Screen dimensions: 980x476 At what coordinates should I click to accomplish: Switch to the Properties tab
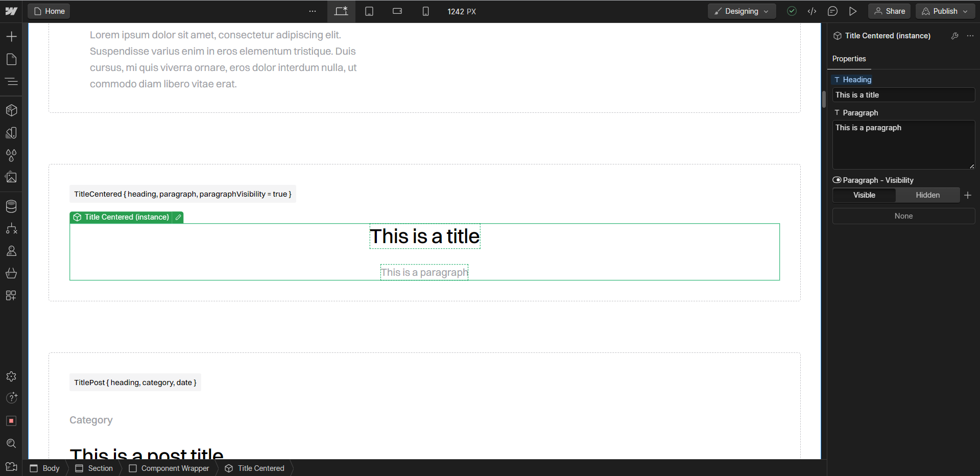(848, 59)
